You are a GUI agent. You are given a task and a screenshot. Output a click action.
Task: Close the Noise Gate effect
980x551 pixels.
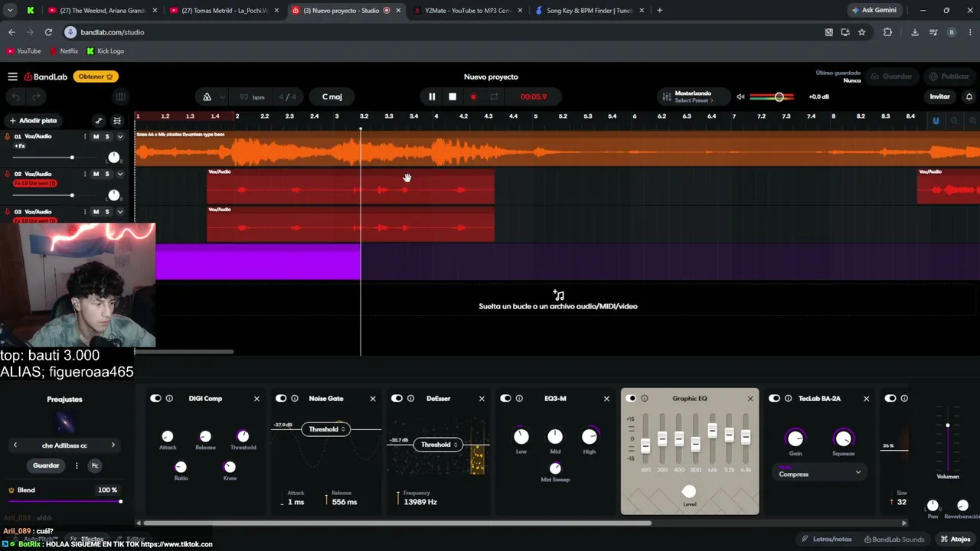(x=373, y=399)
